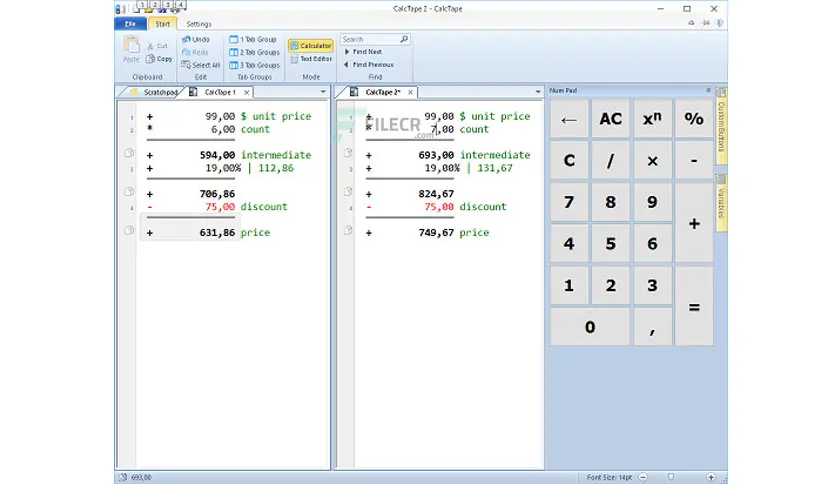Click the search magnifier icon
This screenshot has width=836, height=484.
404,39
